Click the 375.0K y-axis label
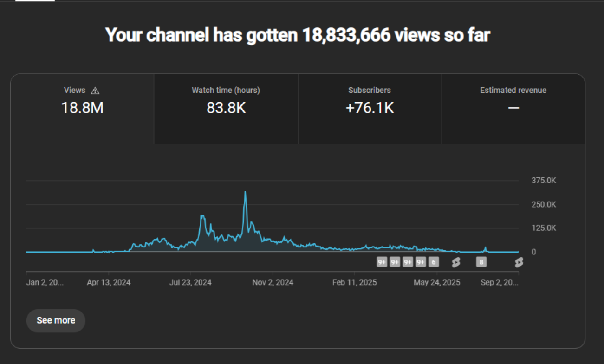 (544, 181)
